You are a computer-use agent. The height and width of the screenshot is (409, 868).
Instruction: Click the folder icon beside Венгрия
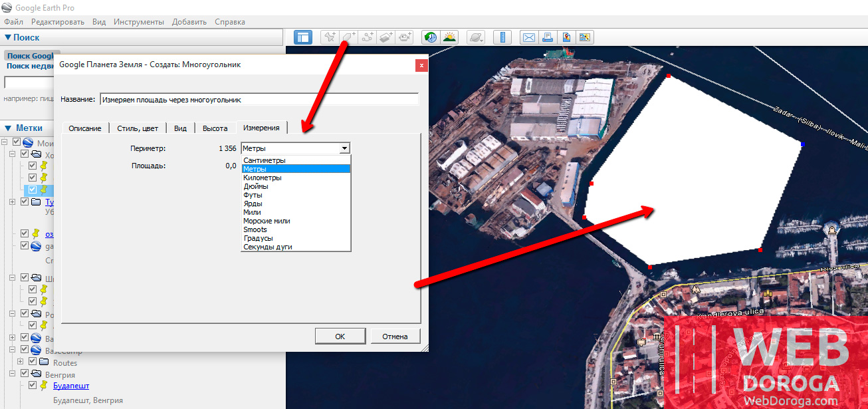pyautogui.click(x=37, y=374)
